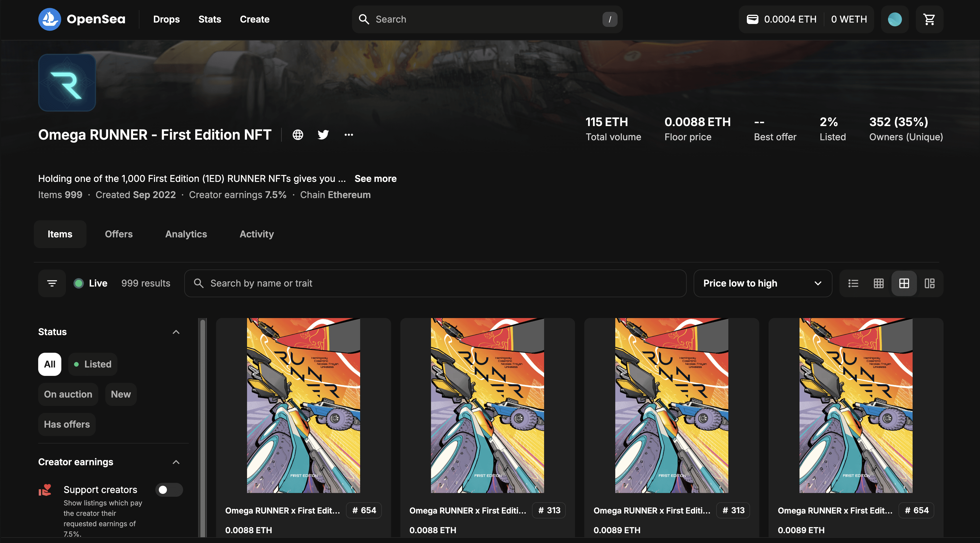Click the Support creators heart-hand icon
The image size is (980, 543).
pos(45,490)
